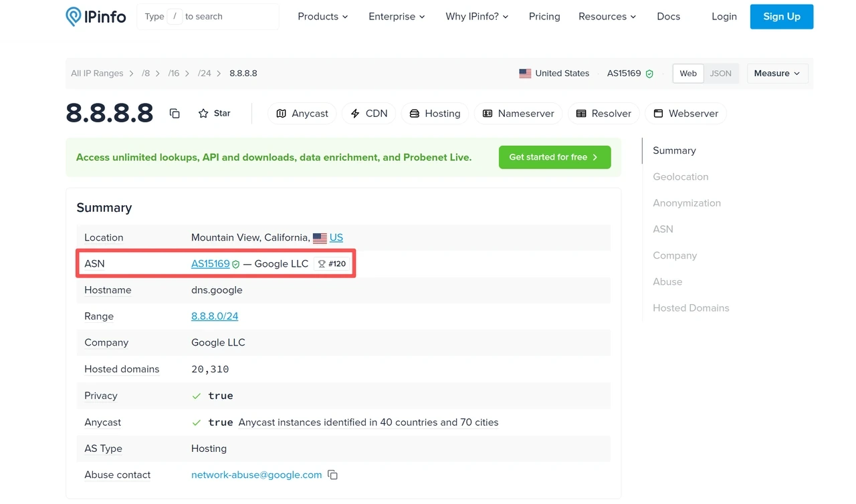Click AS15169 in the header bar

pyautogui.click(x=624, y=74)
